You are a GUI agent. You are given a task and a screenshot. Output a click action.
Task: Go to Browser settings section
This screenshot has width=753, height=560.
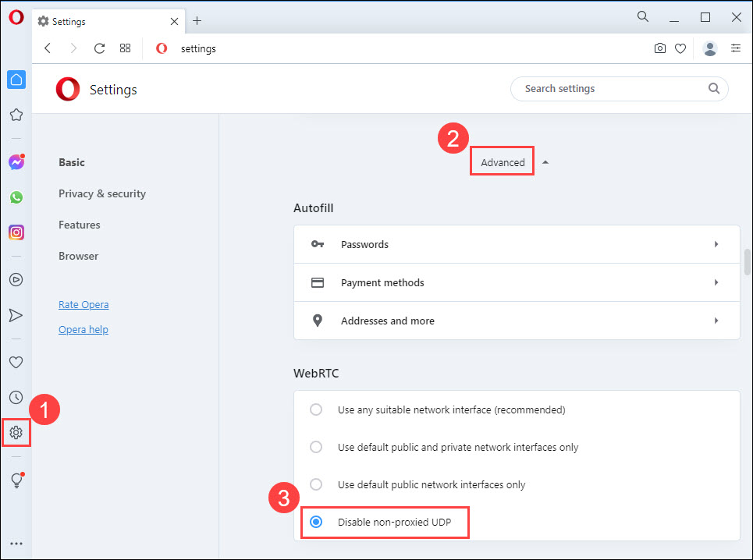point(78,257)
